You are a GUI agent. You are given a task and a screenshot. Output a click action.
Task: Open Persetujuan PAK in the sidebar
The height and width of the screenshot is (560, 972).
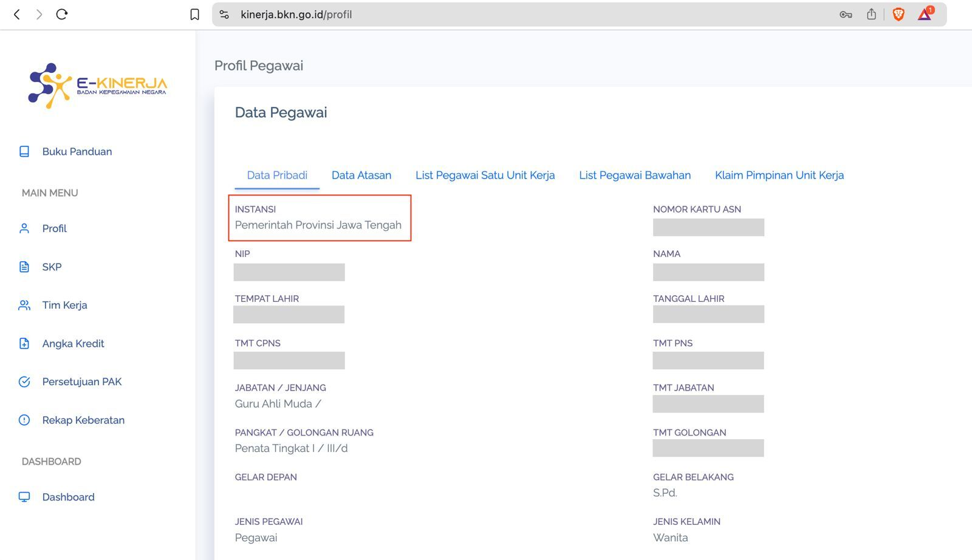tap(82, 381)
